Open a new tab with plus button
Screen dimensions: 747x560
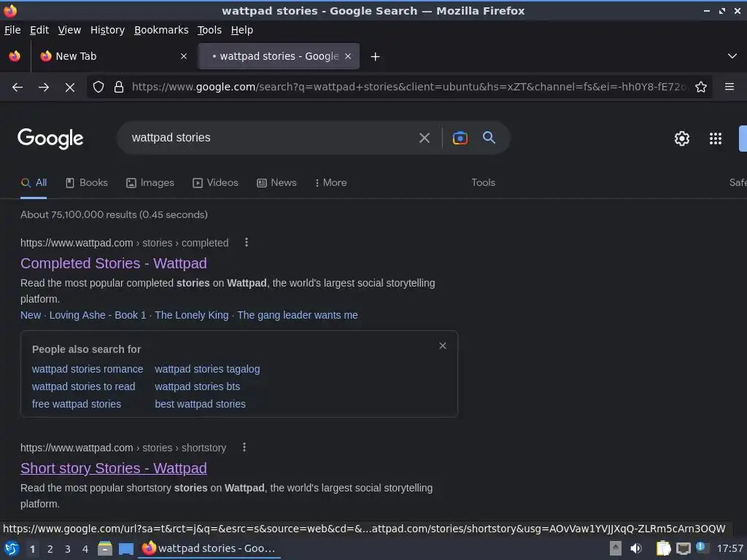point(376,57)
